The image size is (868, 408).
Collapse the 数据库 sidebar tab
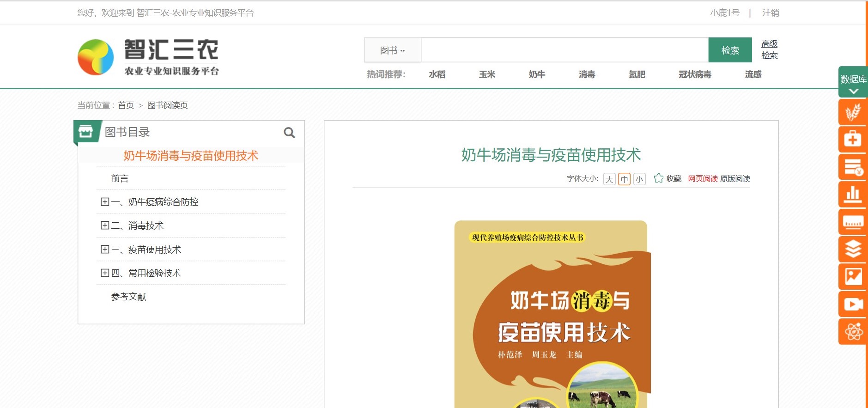[x=853, y=82]
